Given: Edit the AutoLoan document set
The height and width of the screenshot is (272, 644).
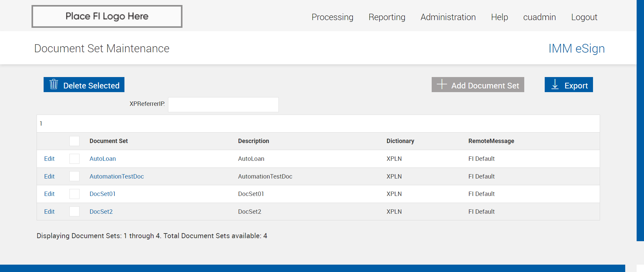Looking at the screenshot, I should (x=49, y=159).
